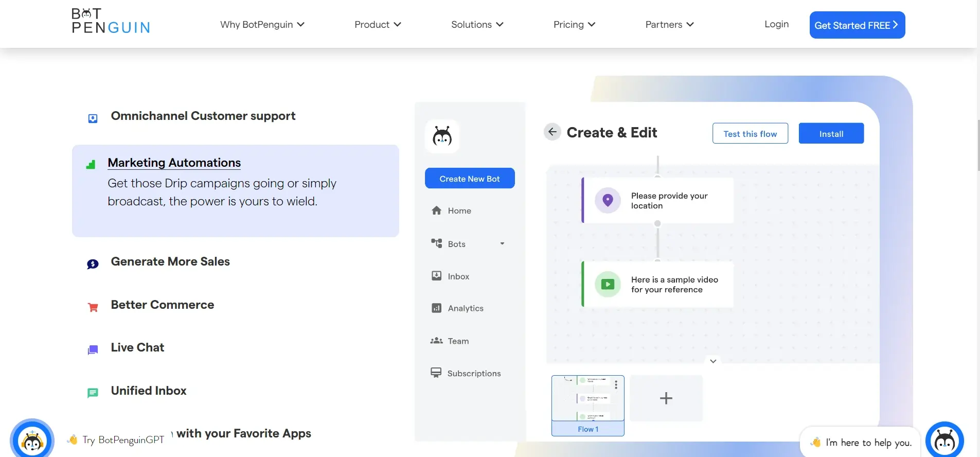Select the Live Chat item

pyautogui.click(x=137, y=347)
